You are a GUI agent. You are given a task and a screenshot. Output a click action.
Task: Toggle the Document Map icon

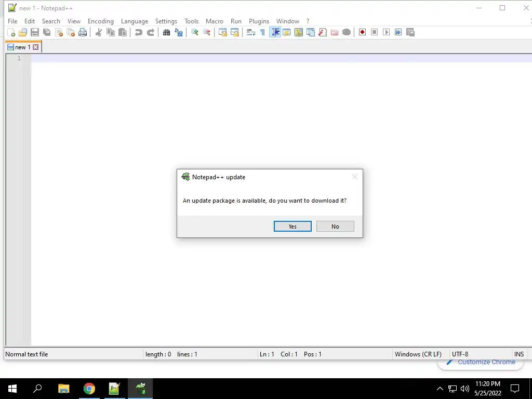click(299, 33)
